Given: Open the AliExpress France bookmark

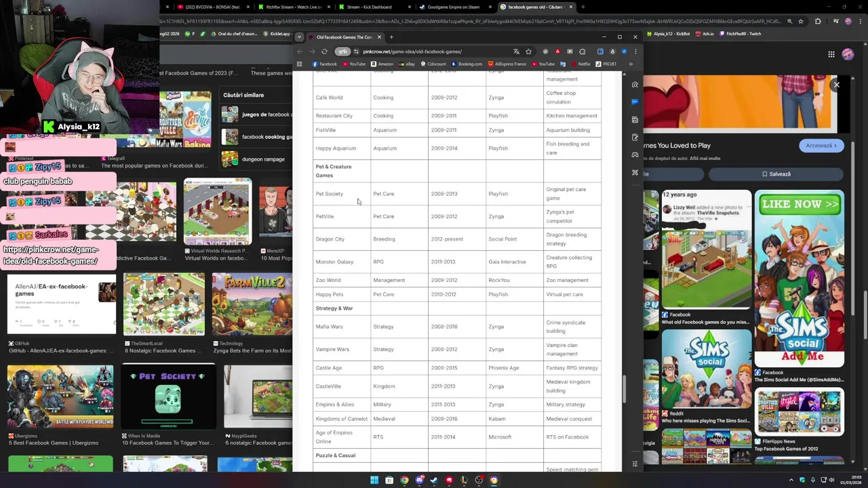Looking at the screenshot, I should 507,64.
